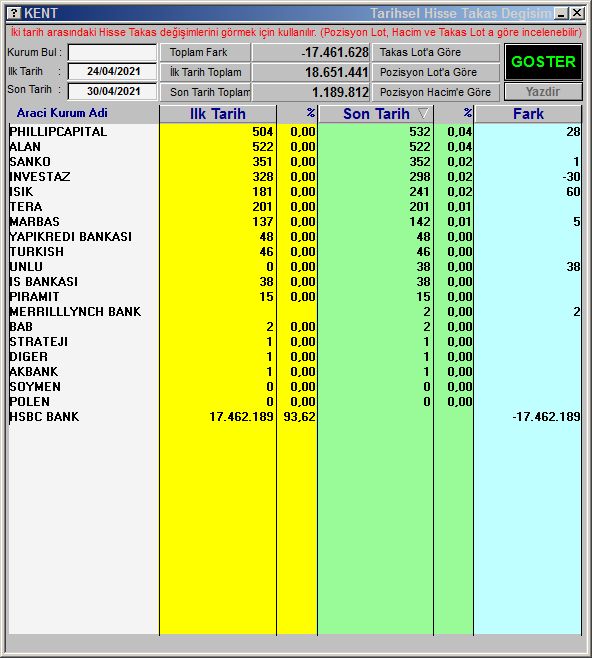Select the SOYMEN row

click(295, 386)
